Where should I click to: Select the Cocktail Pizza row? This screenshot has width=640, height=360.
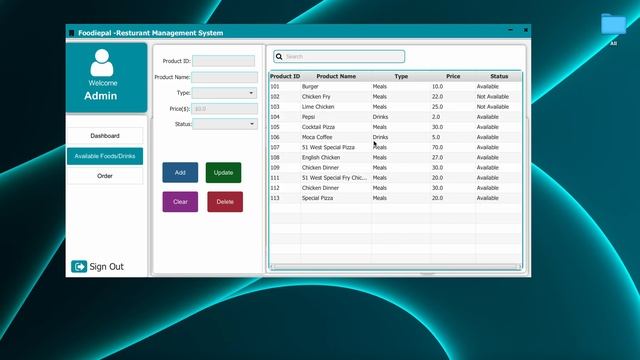coord(396,127)
